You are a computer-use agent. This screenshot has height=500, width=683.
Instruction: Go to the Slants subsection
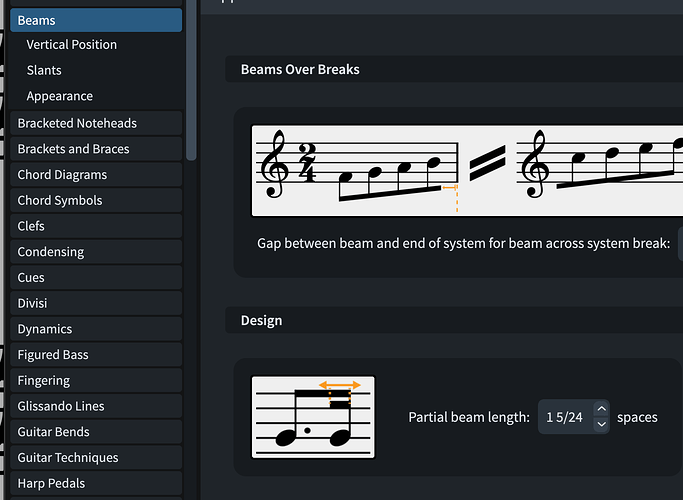point(44,71)
